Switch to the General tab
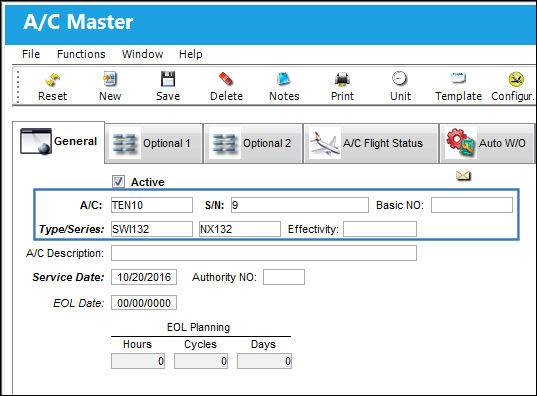537x396 pixels. 59,141
